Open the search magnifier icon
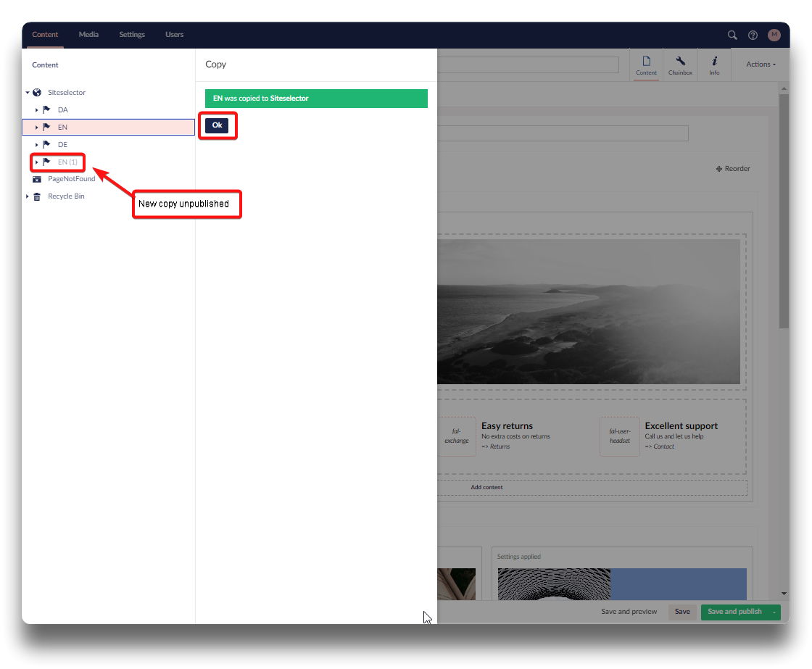This screenshot has width=812, height=669. (732, 35)
